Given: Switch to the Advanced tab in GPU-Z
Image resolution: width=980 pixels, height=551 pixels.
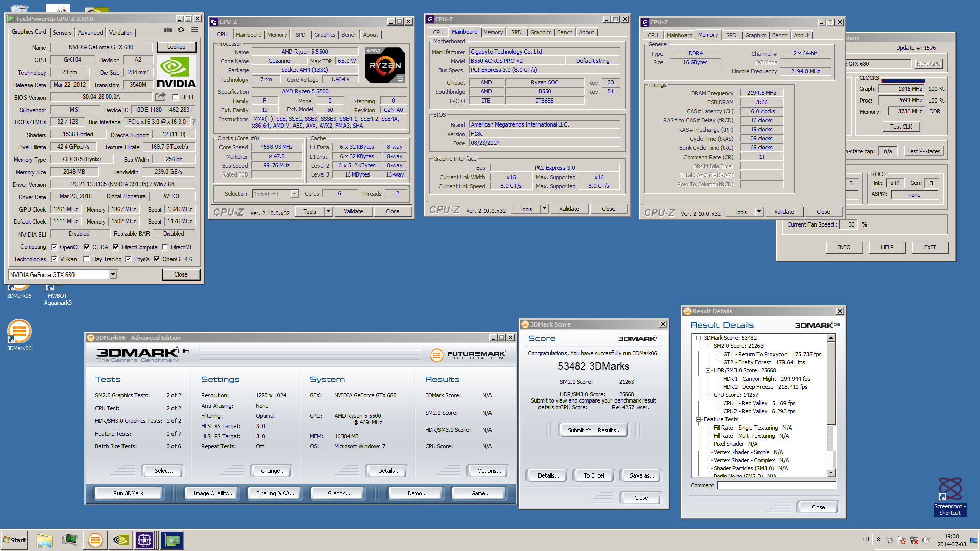Looking at the screenshot, I should click(x=90, y=32).
